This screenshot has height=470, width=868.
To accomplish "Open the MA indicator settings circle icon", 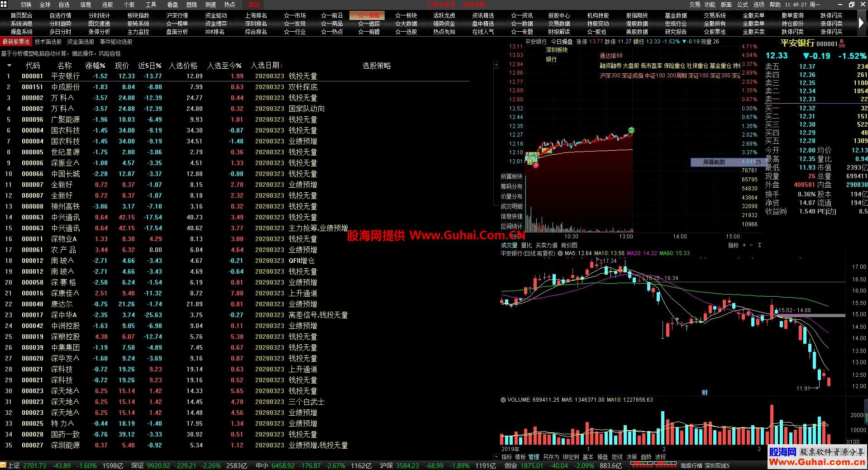I will coord(560,253).
